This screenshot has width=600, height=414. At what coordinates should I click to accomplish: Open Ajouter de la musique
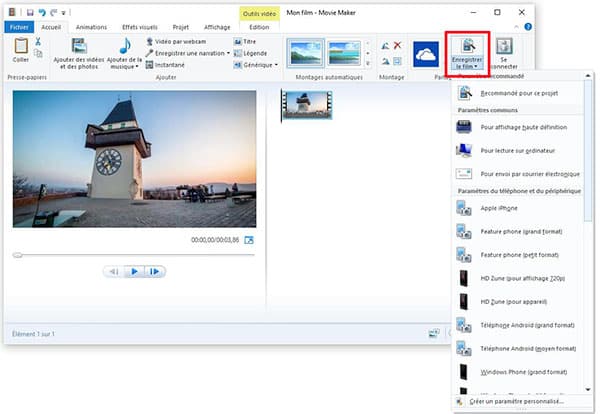(x=124, y=54)
